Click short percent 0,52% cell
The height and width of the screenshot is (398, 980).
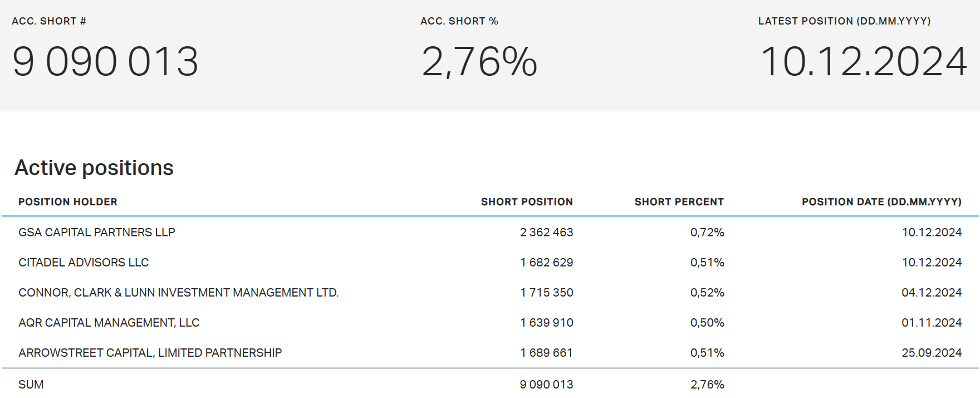point(707,293)
